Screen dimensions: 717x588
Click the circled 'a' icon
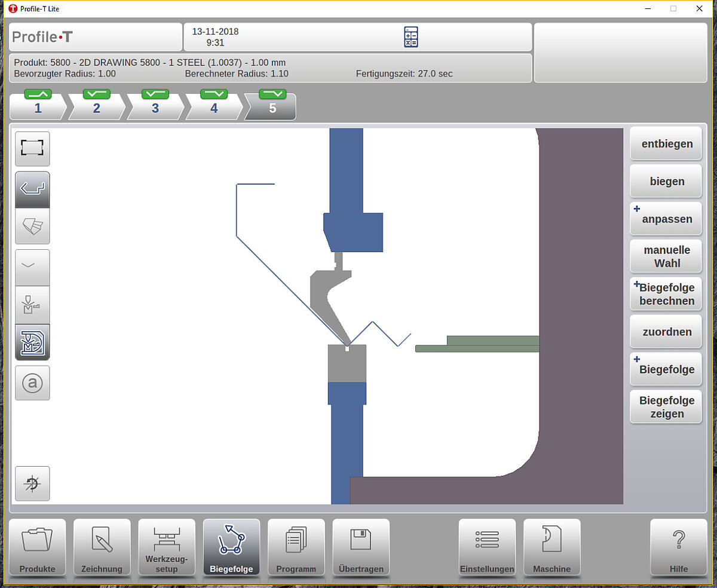pyautogui.click(x=32, y=383)
